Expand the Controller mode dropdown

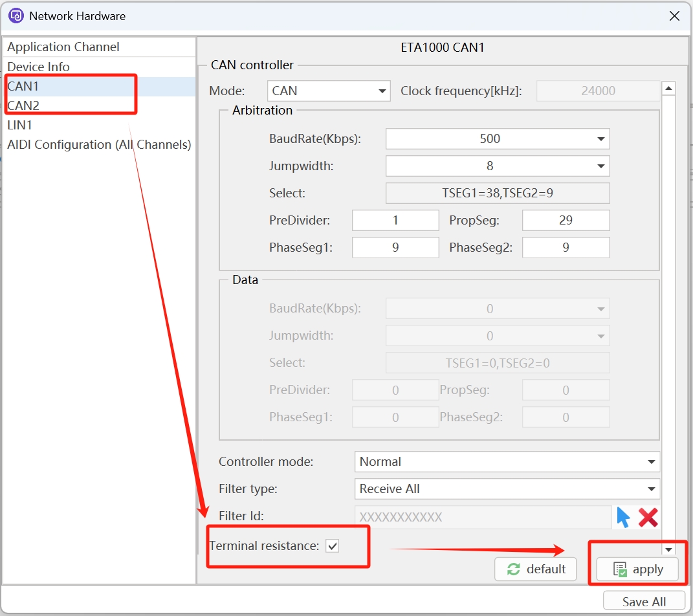click(507, 462)
